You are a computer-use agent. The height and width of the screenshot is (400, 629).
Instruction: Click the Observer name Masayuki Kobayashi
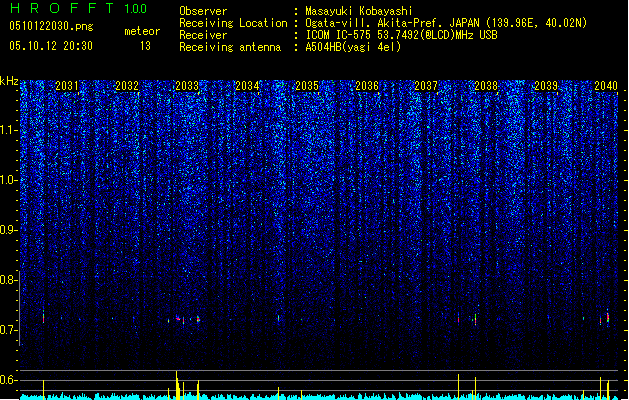(x=359, y=11)
